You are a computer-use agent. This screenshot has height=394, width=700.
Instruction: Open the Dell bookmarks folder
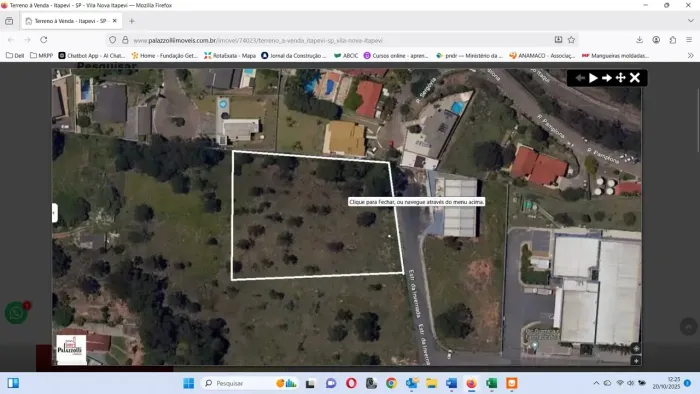coord(15,56)
